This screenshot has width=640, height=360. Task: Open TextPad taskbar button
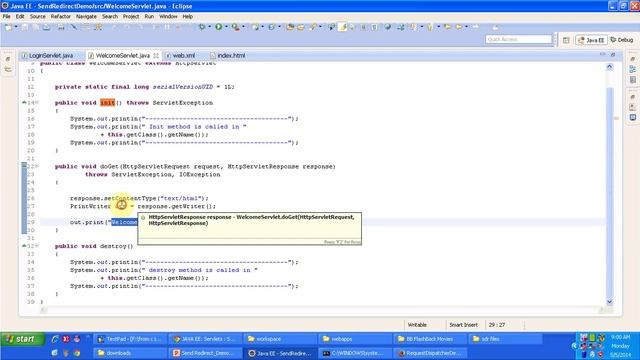(x=130, y=339)
